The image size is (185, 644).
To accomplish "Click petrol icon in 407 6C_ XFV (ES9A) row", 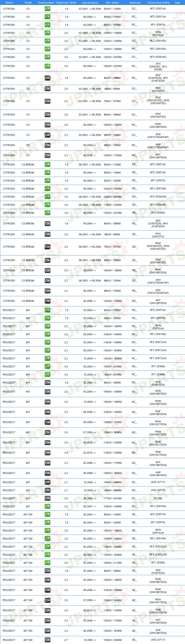I will (x=48, y=375).
